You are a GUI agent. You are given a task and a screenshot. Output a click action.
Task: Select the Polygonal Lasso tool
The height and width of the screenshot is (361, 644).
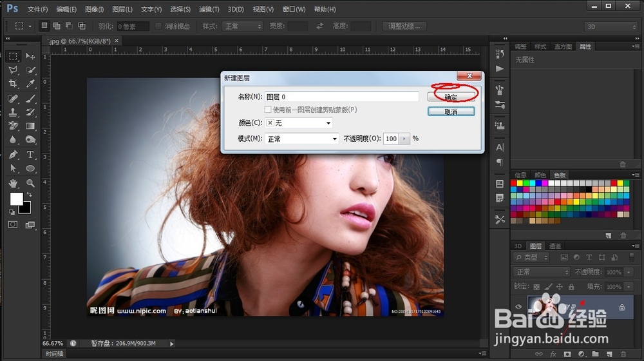(x=13, y=70)
